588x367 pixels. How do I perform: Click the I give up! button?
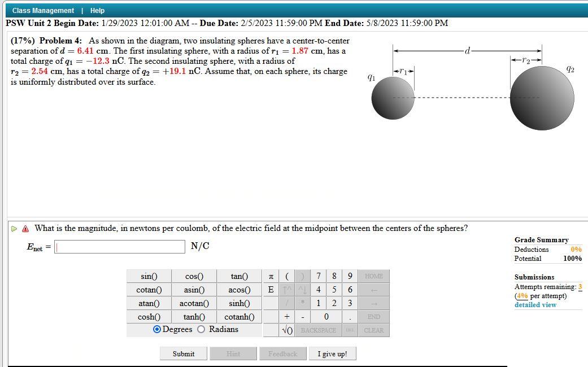point(333,353)
